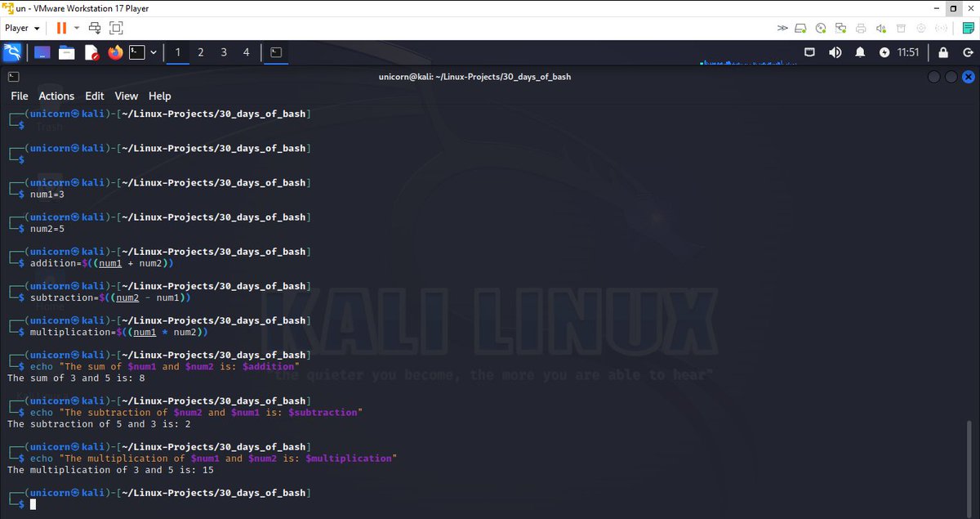Click the Kali log out icon
The height and width of the screenshot is (519, 980).
coord(968,52)
